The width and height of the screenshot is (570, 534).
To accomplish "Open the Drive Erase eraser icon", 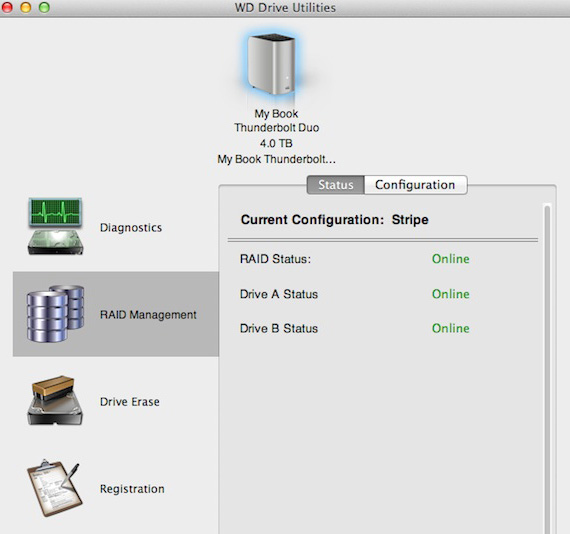I will (55, 401).
